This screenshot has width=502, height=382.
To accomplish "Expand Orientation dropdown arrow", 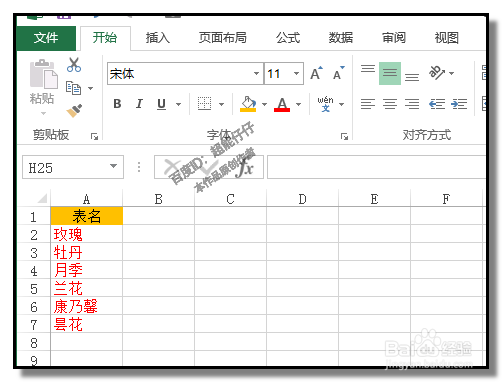I will (452, 73).
